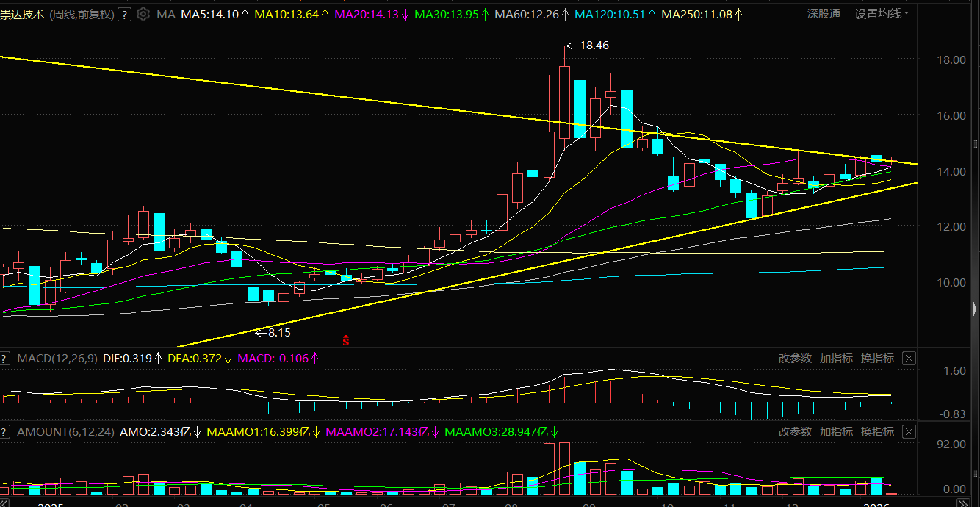The width and height of the screenshot is (980, 507).
Task: Click 加指标 in the AMOUNT panel
Action: pos(836,432)
